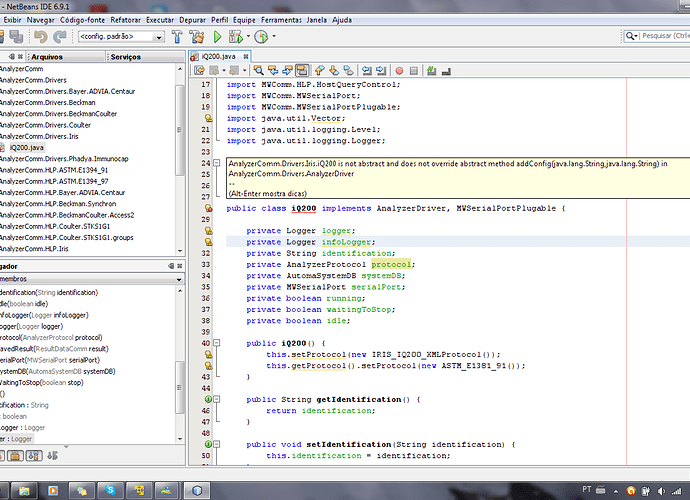
Task: Open the Código-fonte menu
Action: click(82, 20)
